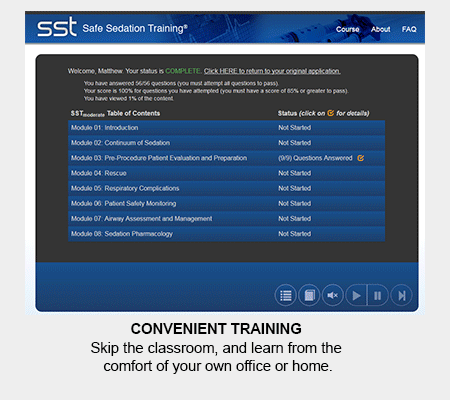Pause the course with the pause button
Image resolution: width=450 pixels, height=400 pixels.
tap(378, 295)
